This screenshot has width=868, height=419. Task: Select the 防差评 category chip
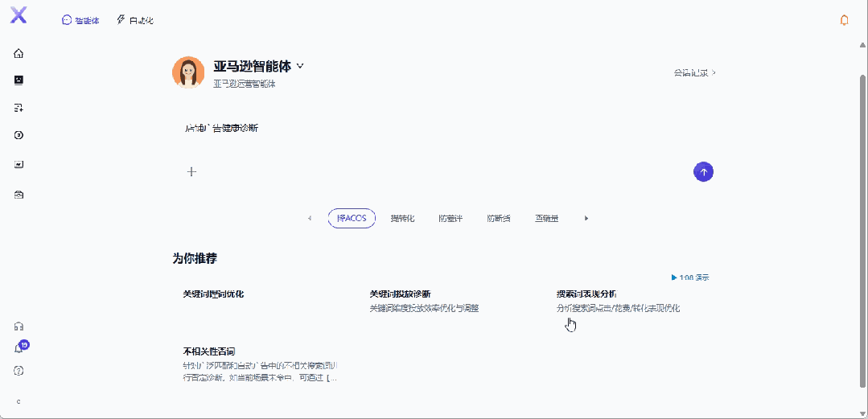(450, 218)
